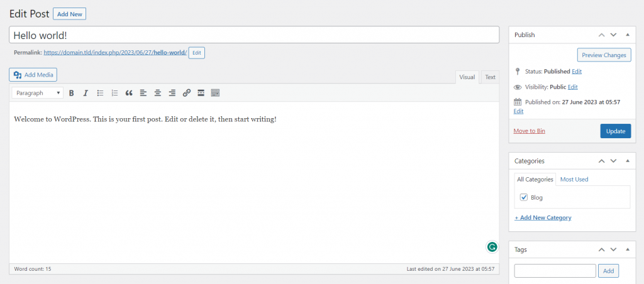Click the Update button
Screen dimensions: 644x284
pos(615,131)
